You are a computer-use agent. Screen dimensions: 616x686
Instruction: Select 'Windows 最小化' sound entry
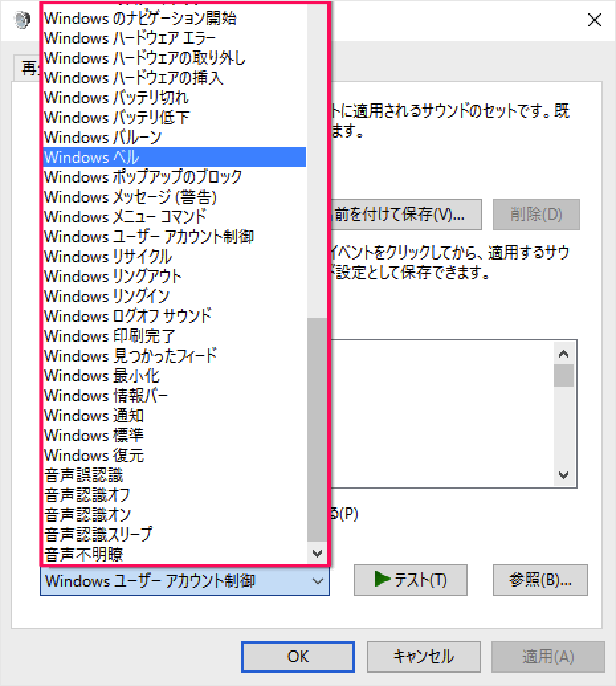click(175, 375)
